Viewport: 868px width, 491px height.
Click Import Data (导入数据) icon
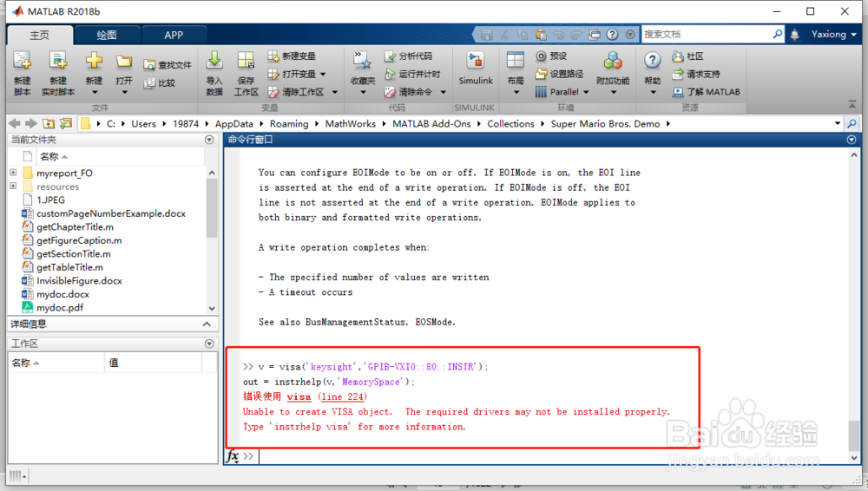tap(214, 60)
